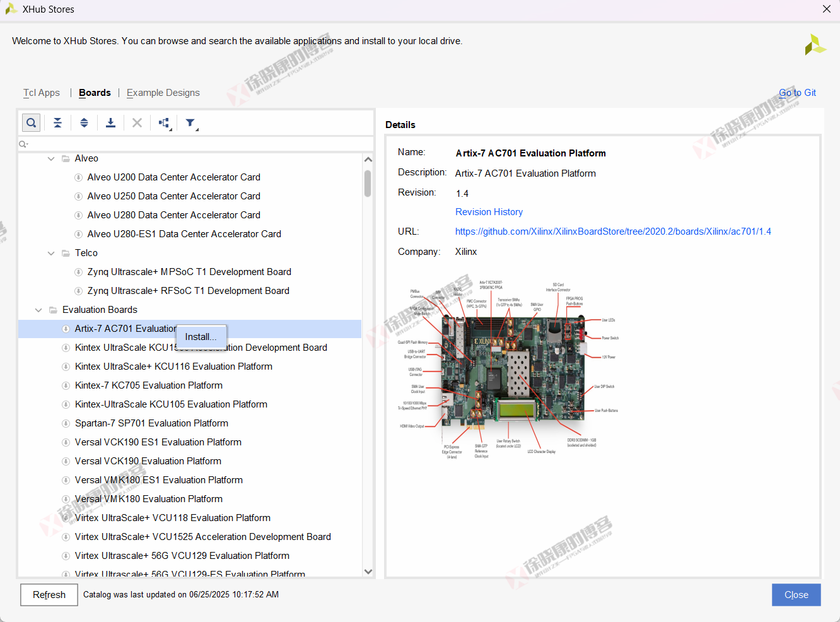Select Kintex-UltraScale KCU105 Evaluation Platform

[171, 404]
